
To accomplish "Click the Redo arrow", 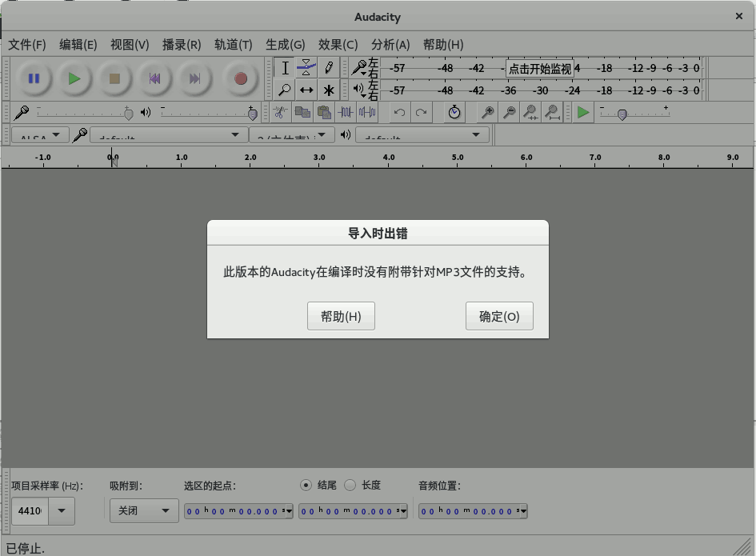I will [x=422, y=112].
